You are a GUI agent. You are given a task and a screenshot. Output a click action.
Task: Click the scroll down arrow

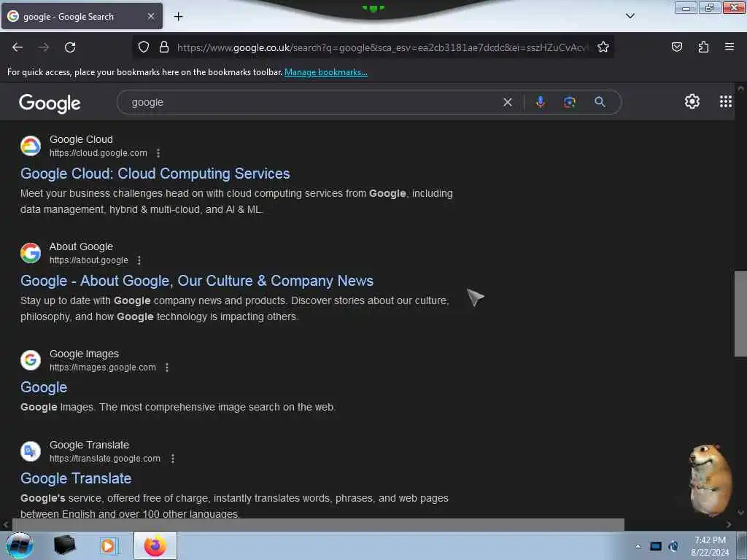pos(740,513)
